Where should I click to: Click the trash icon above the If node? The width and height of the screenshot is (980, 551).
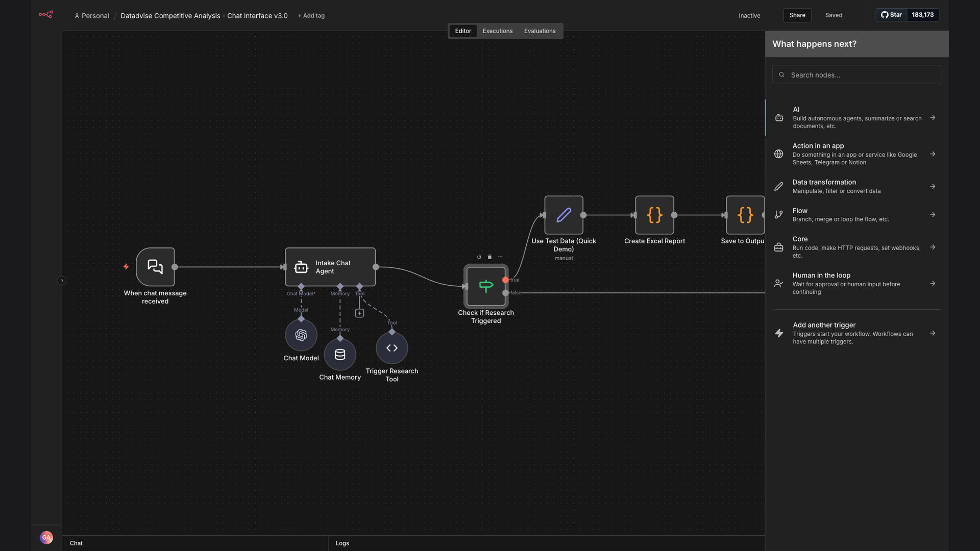point(489,257)
